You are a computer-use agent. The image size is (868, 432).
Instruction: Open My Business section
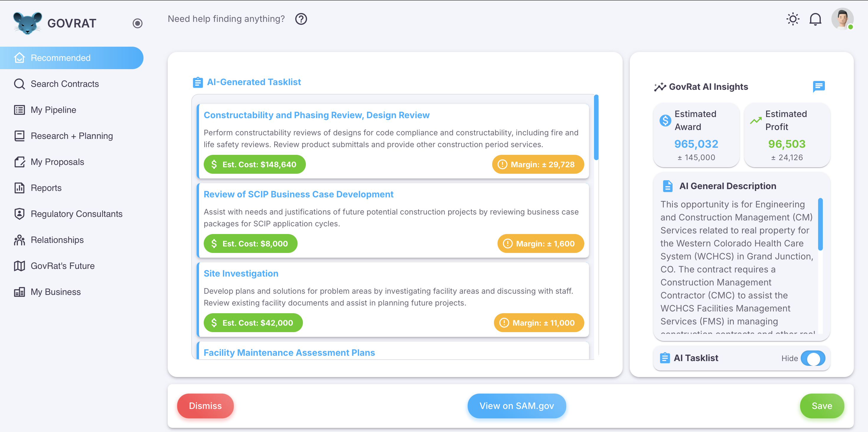71,291
